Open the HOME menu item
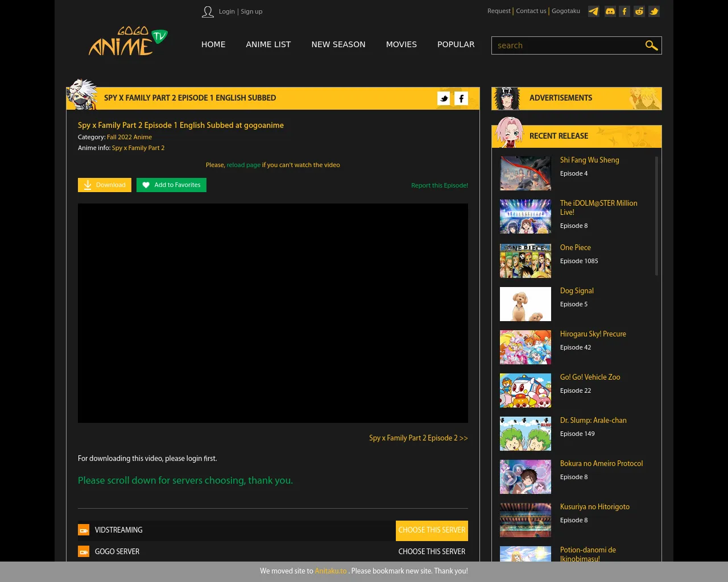Viewport: 728px width, 582px height. click(213, 44)
